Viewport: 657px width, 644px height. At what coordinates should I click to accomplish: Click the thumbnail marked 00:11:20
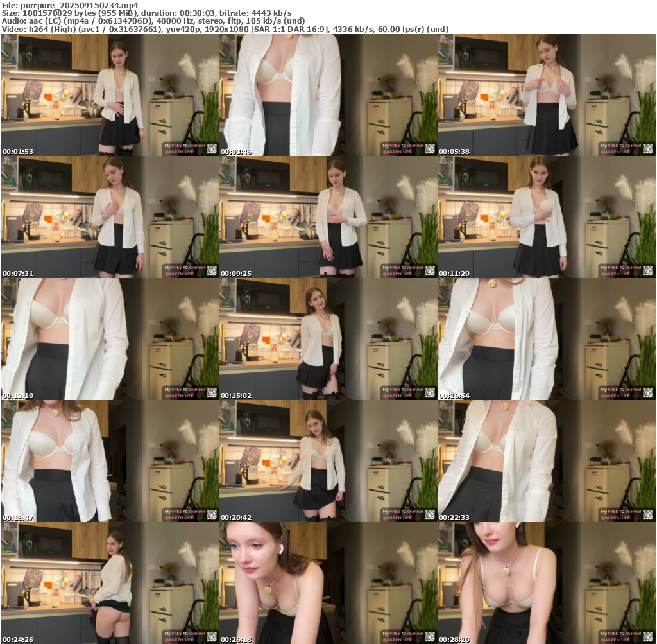pyautogui.click(x=547, y=217)
